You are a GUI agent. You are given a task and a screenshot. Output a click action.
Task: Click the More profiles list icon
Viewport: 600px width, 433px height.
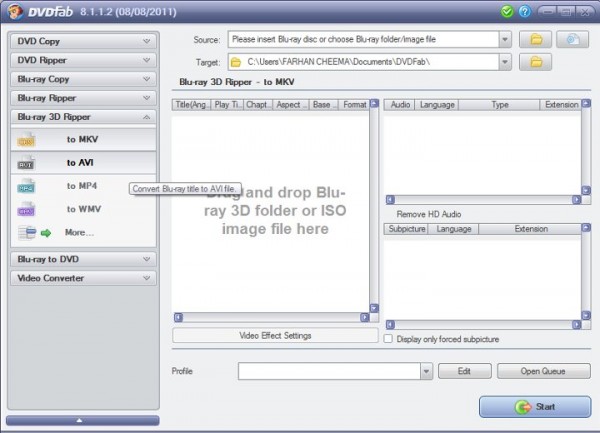(27, 233)
